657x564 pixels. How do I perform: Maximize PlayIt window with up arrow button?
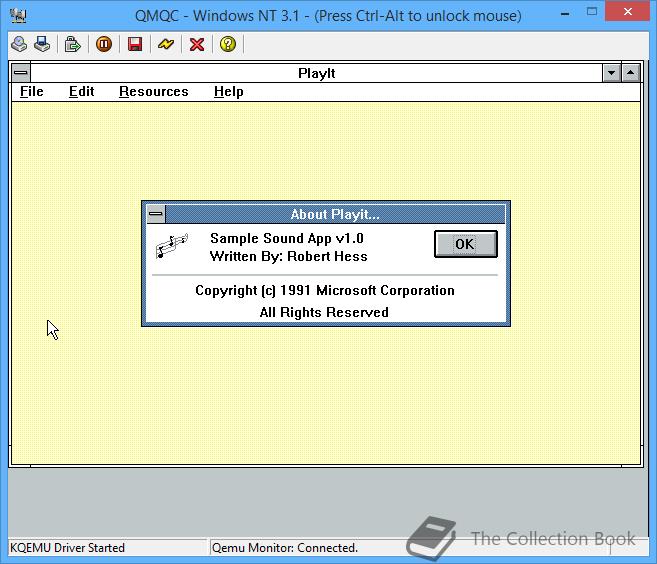(x=631, y=73)
